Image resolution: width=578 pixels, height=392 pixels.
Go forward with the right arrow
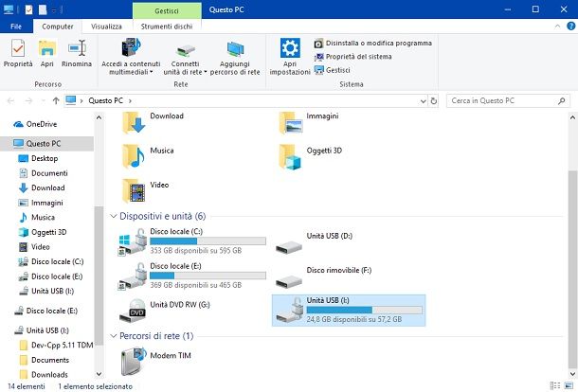(x=28, y=100)
